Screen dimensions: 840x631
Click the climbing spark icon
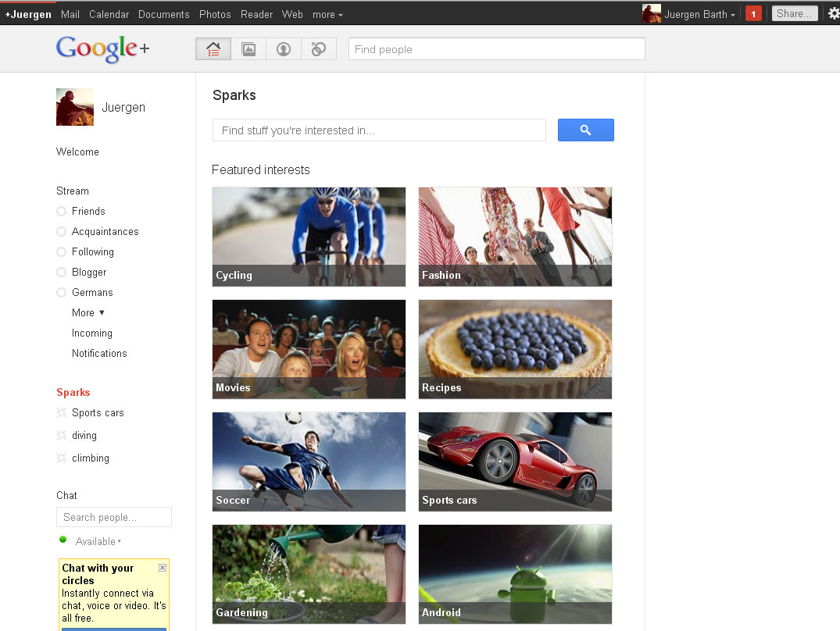pyautogui.click(x=61, y=458)
